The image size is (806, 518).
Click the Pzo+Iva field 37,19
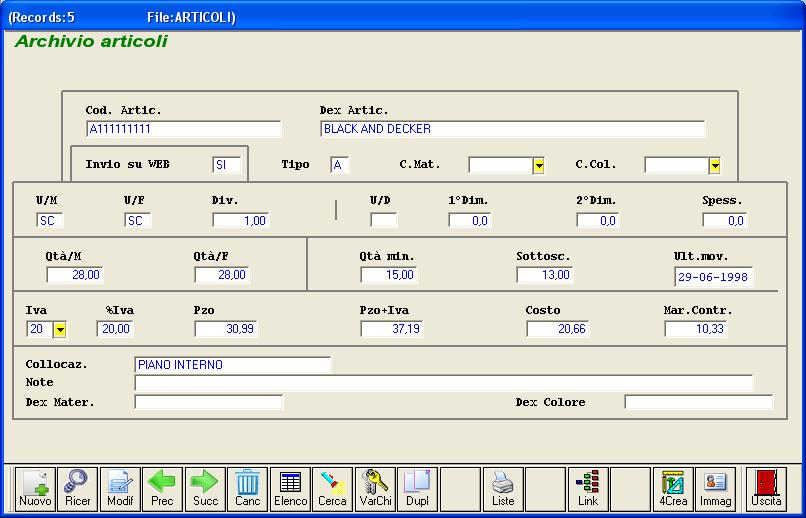point(392,329)
